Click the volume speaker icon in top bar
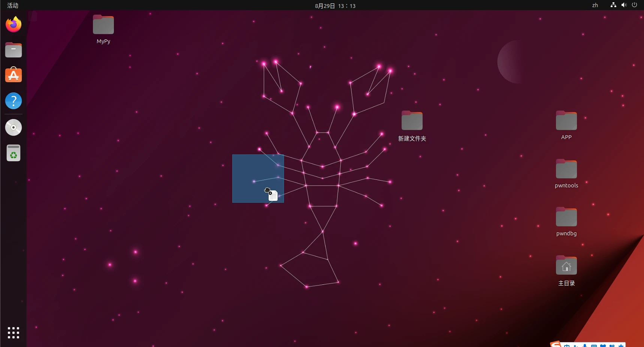 [624, 5]
